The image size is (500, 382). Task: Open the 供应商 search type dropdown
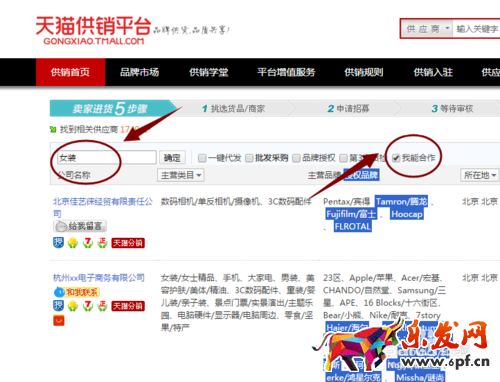[x=427, y=29]
